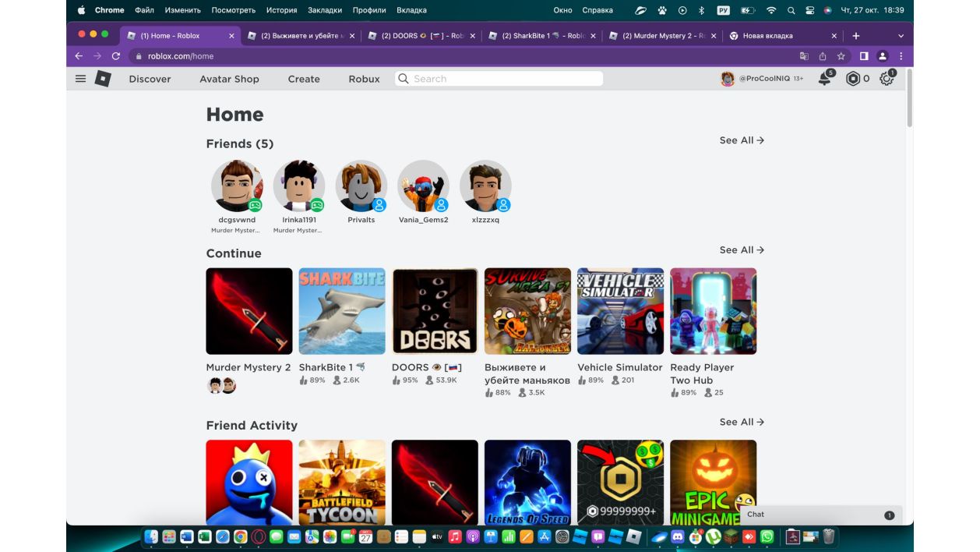Open the Roblox settings gear
980x552 pixels.
[887, 79]
